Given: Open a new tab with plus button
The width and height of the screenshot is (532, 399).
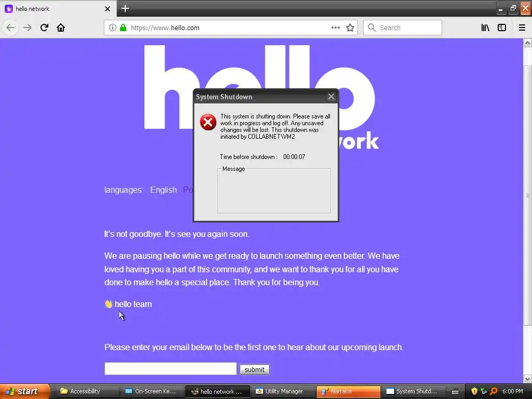Looking at the screenshot, I should (125, 8).
